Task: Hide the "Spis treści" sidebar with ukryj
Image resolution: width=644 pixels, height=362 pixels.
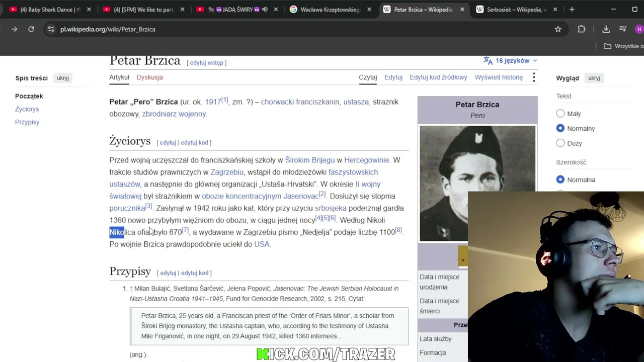Action: click(x=63, y=78)
